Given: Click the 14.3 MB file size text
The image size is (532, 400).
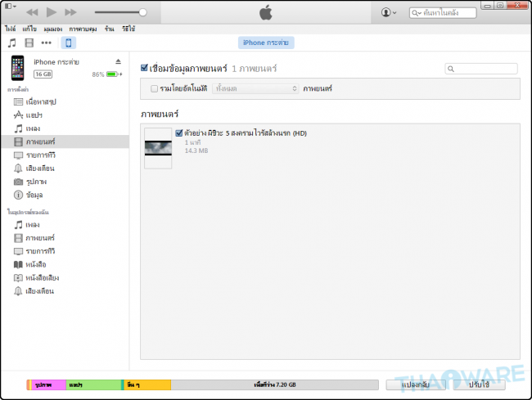Looking at the screenshot, I should 196,151.
